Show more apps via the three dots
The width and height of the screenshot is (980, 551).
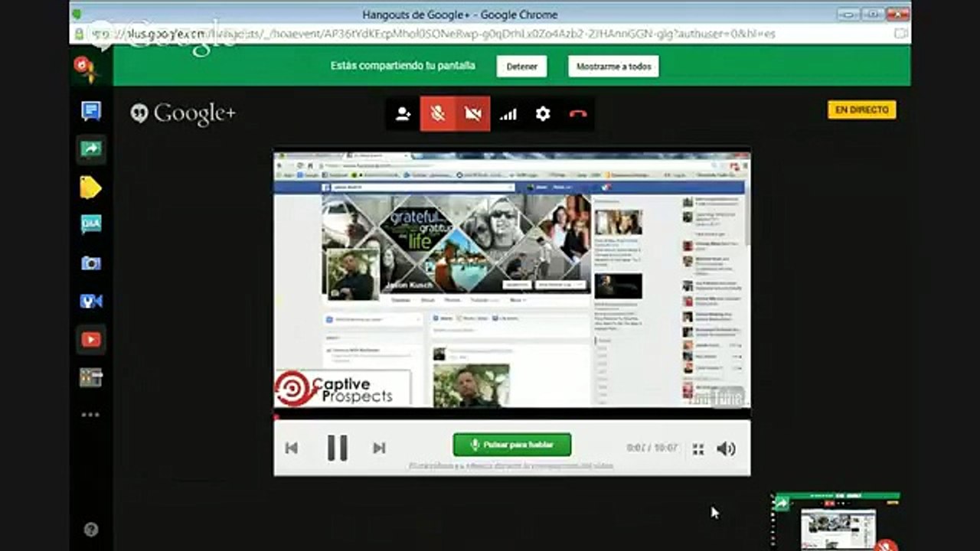pyautogui.click(x=91, y=415)
